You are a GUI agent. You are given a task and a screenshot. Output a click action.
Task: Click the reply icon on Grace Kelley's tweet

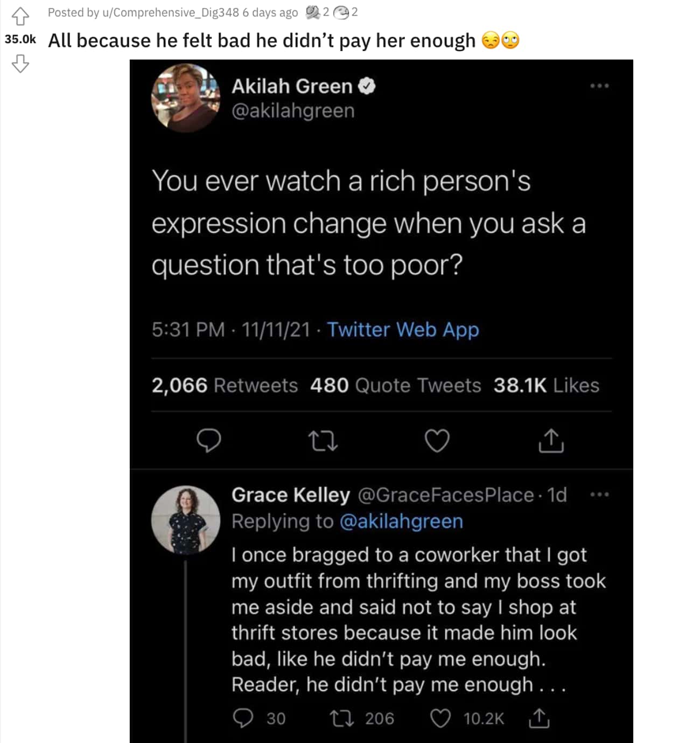tap(243, 718)
